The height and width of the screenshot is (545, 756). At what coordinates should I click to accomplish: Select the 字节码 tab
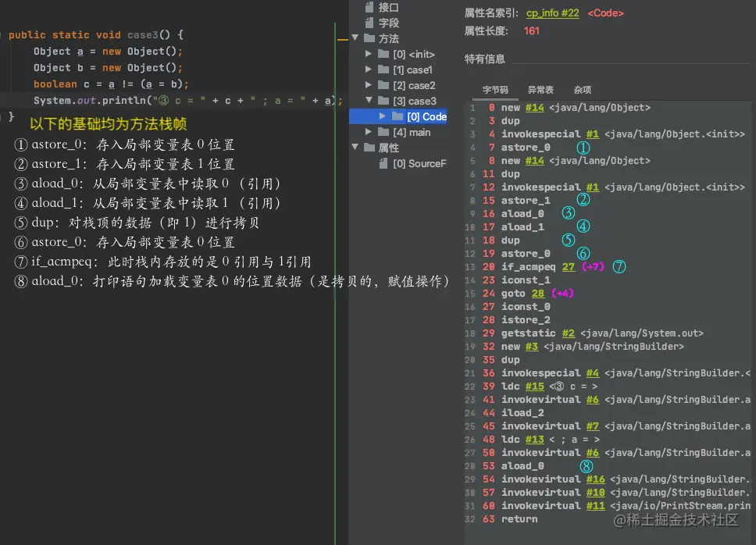(x=497, y=89)
